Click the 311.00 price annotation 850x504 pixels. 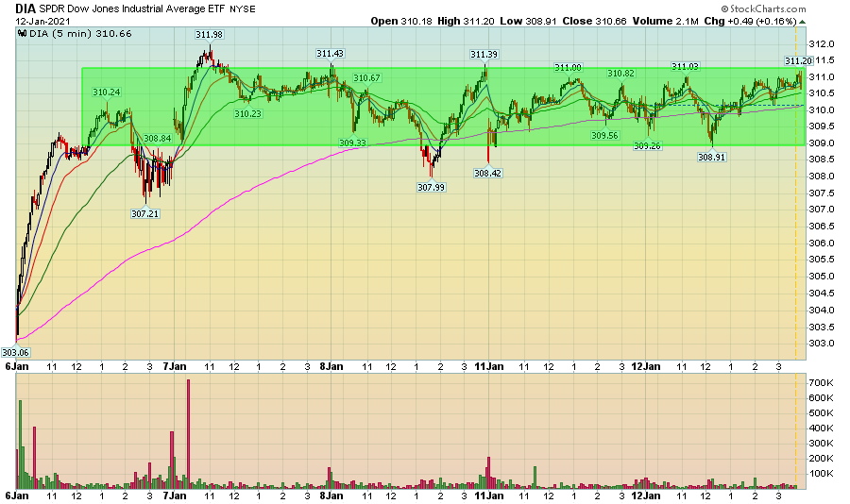pyautogui.click(x=569, y=68)
